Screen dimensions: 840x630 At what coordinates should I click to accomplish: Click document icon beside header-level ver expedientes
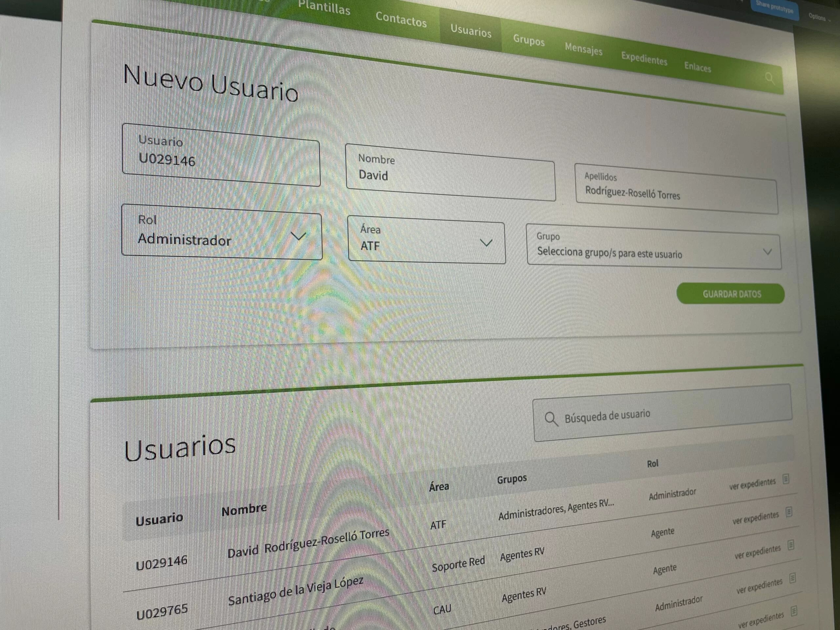click(786, 479)
